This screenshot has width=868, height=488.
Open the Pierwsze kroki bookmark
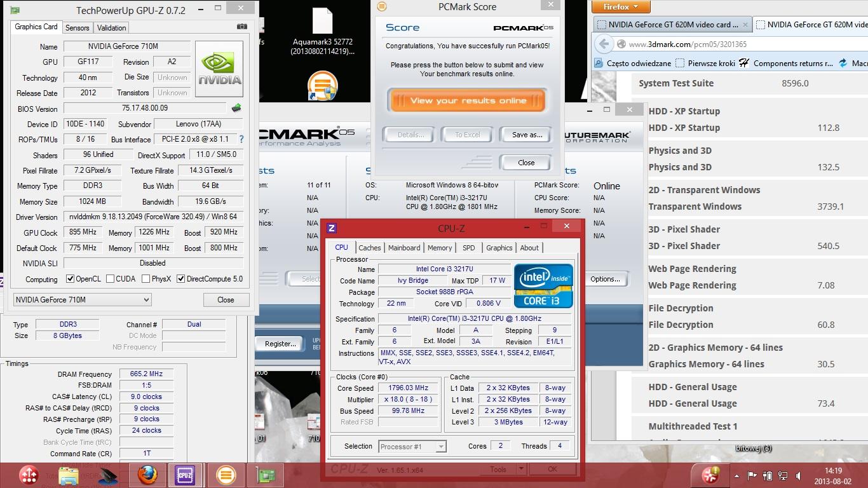[x=705, y=63]
